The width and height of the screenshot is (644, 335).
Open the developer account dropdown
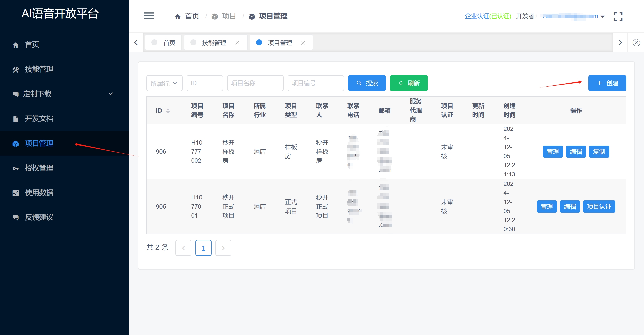(x=603, y=17)
